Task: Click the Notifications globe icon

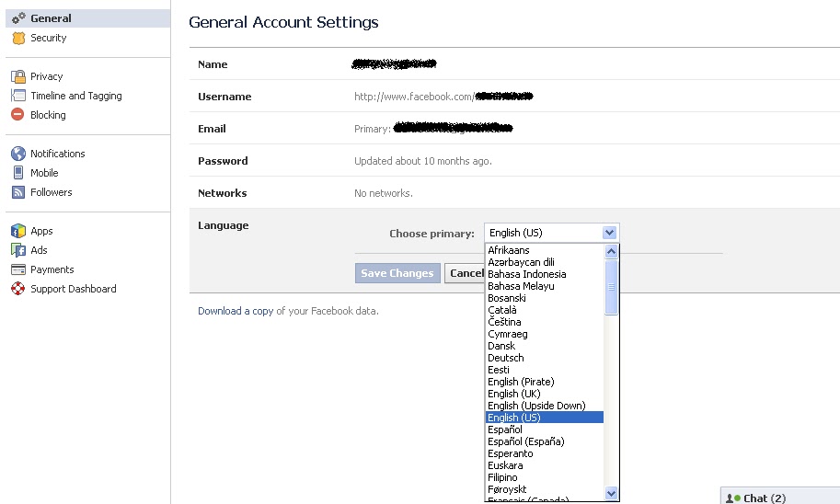Action: 18,154
